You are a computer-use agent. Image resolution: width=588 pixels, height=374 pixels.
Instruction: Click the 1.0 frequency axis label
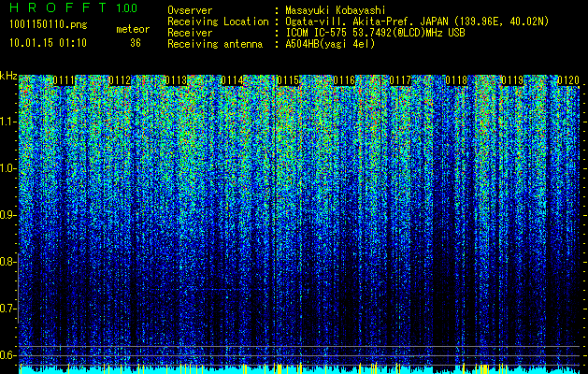point(8,168)
